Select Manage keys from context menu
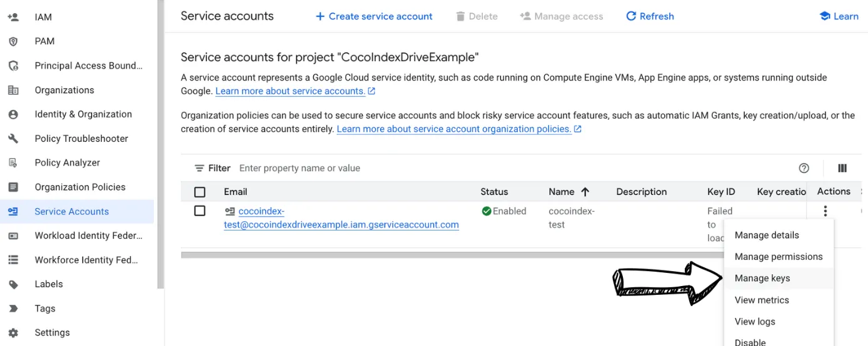The width and height of the screenshot is (868, 346). [x=762, y=279]
